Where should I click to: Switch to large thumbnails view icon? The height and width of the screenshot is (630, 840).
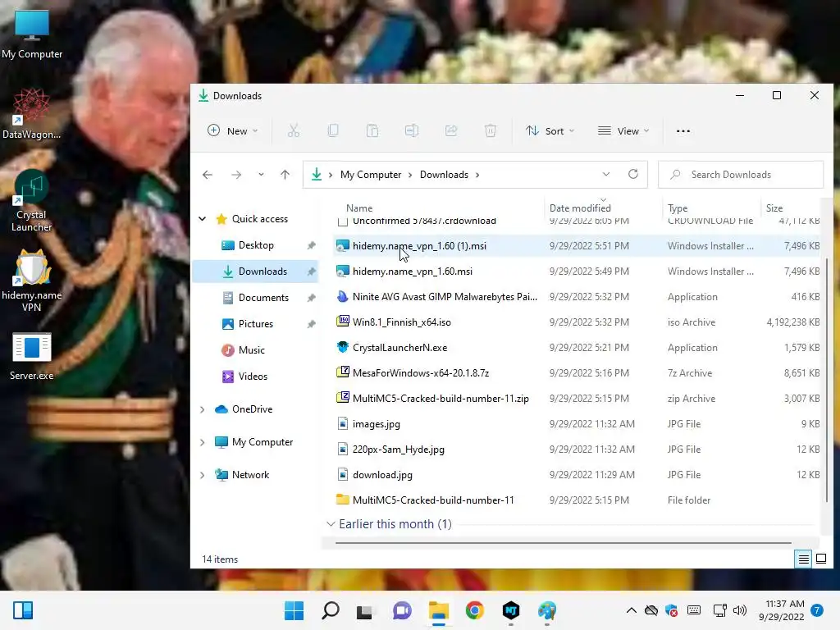[x=821, y=559]
